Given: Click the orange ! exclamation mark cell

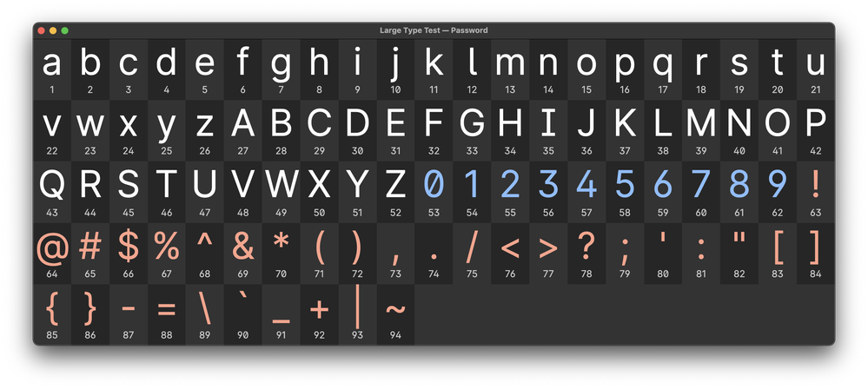Looking at the screenshot, I should 815,188.
